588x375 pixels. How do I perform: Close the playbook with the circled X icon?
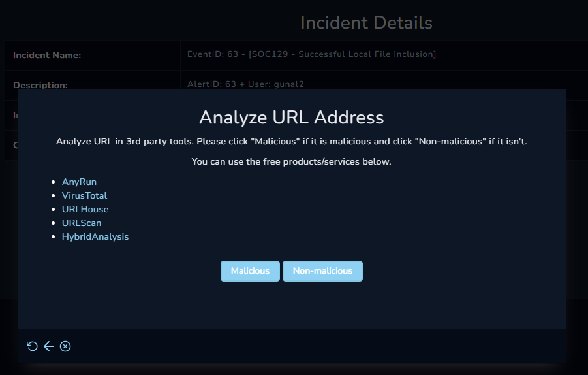click(65, 346)
